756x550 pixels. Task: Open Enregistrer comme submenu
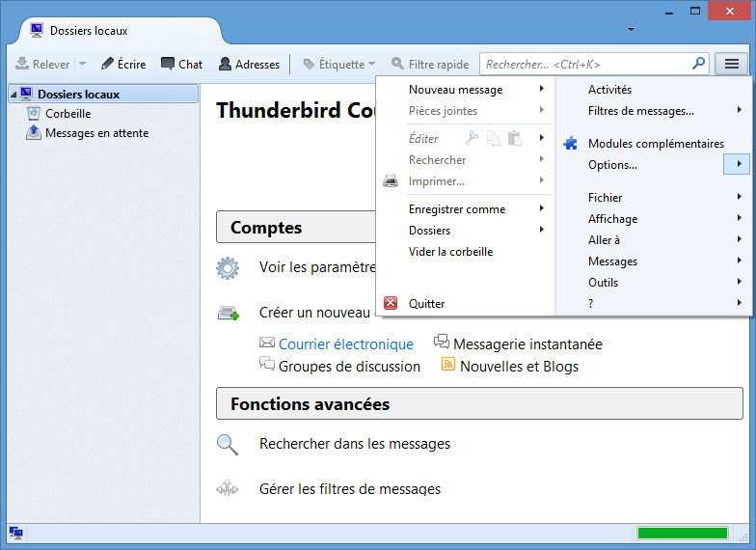pyautogui.click(x=465, y=208)
